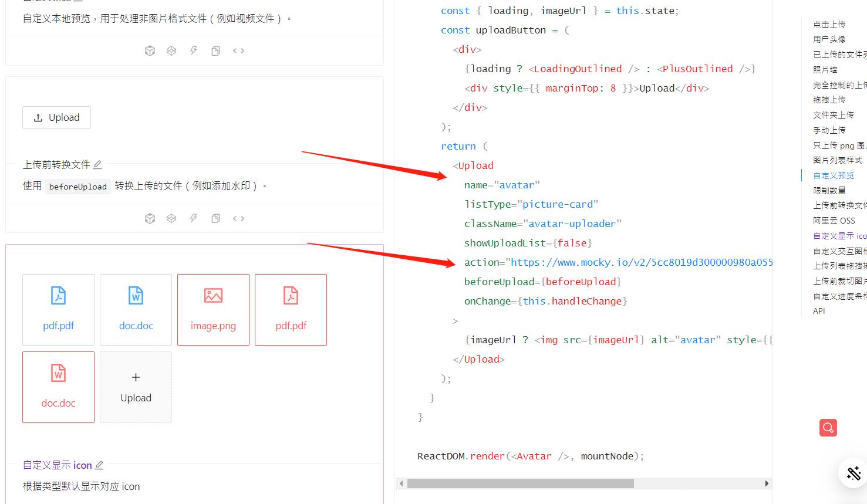Select the red pdf.pdf file card

click(291, 310)
